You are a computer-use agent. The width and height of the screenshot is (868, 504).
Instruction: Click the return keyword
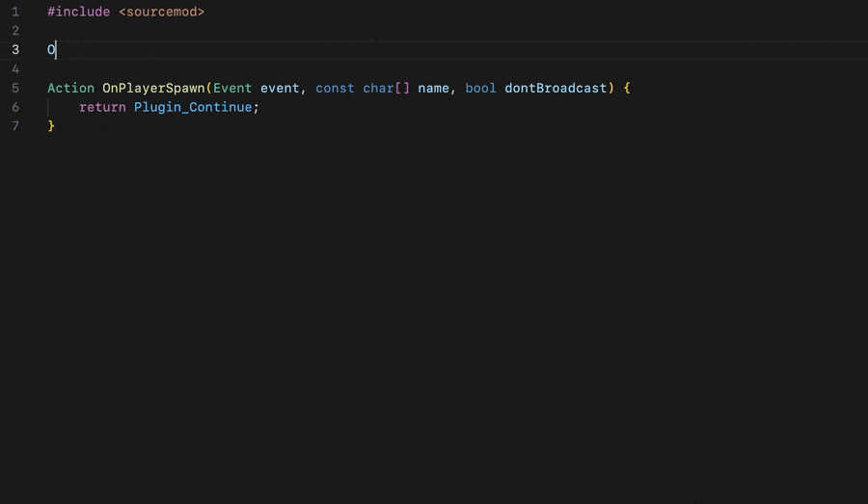tap(102, 107)
